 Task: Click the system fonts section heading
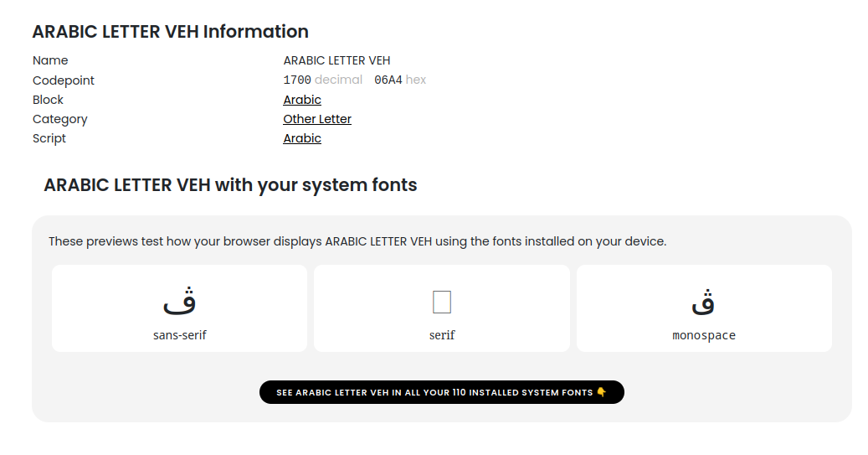(x=230, y=185)
